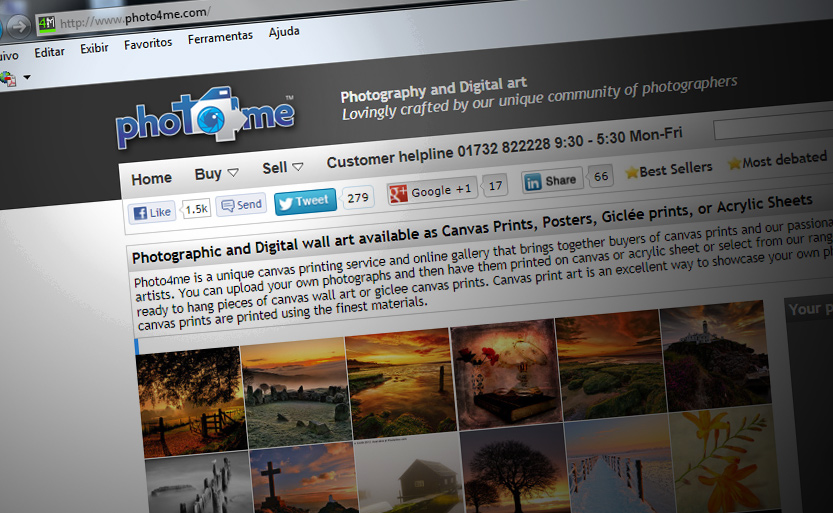Image resolution: width=833 pixels, height=513 pixels.
Task: Click the 17 Google plus count
Action: (x=495, y=186)
